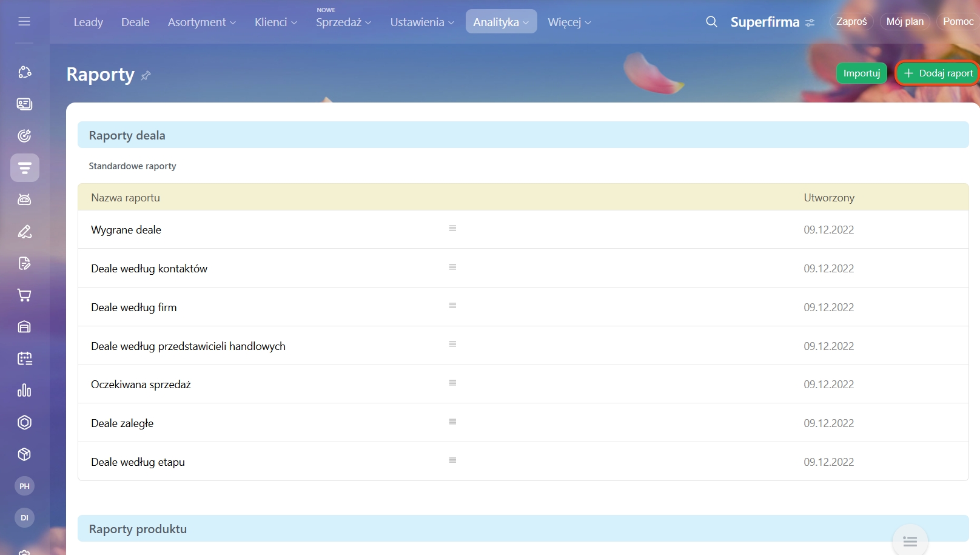The height and width of the screenshot is (555, 980).
Task: Pin the Raporty page with the pin icon
Action: 146,76
